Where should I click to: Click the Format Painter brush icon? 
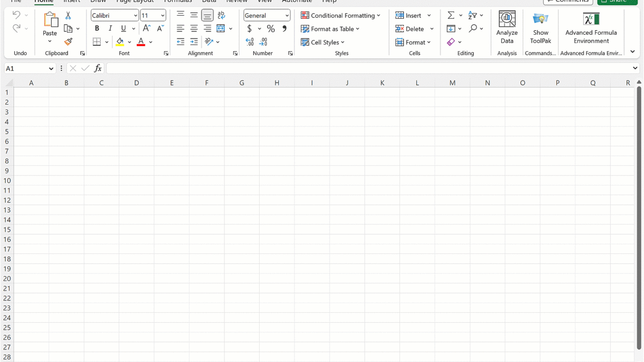[x=68, y=42]
